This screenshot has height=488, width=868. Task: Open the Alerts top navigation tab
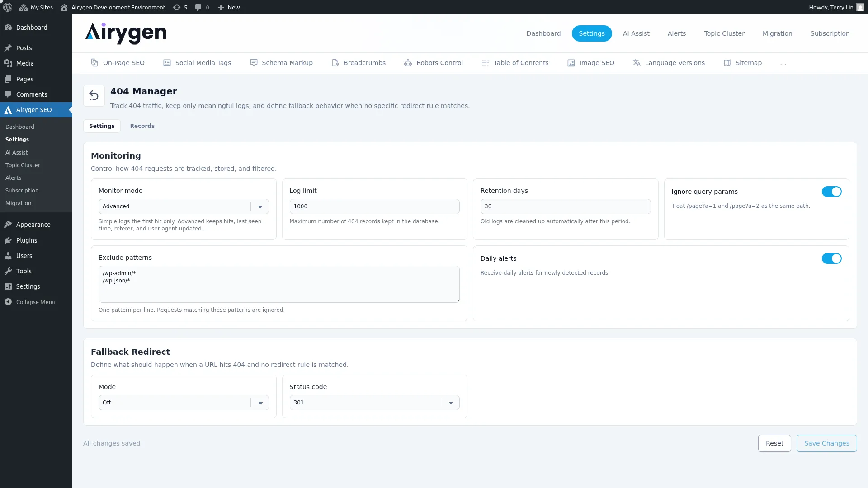coord(676,33)
